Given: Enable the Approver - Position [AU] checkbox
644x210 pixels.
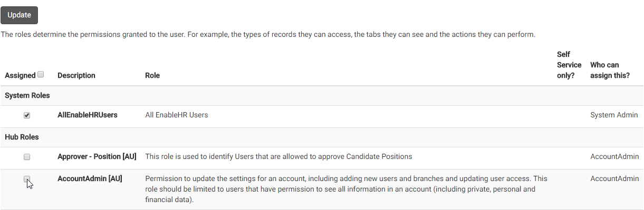Looking at the screenshot, I should click(27, 157).
